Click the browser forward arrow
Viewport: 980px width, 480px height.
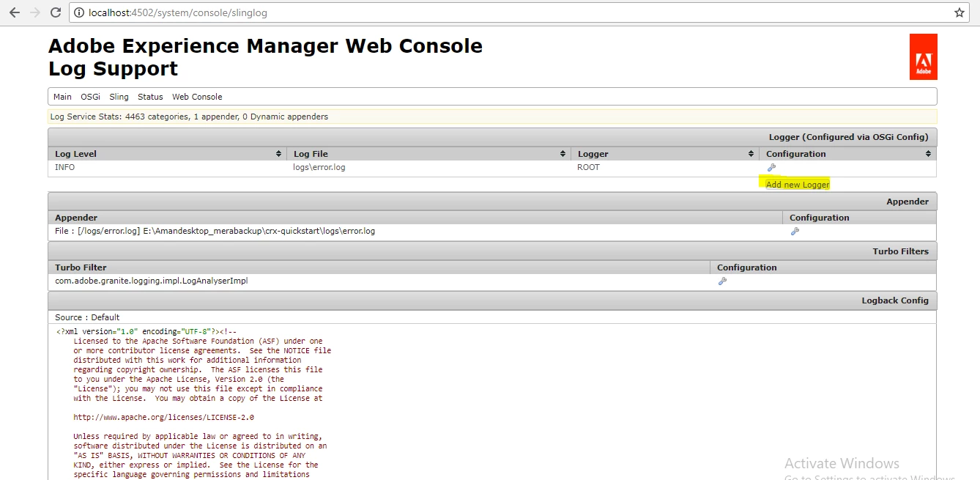(34, 12)
